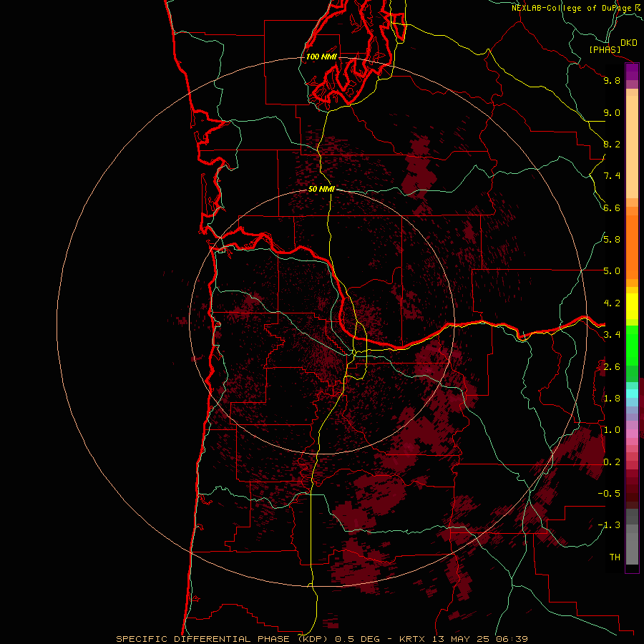644x644 pixels.
Task: Click the 4.2 value on the color scale
Action: coord(612,303)
